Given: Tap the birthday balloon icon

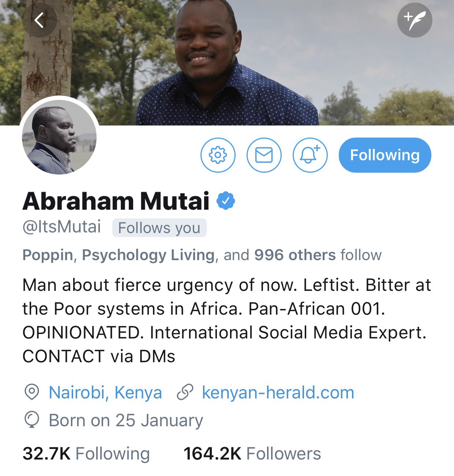Looking at the screenshot, I should (x=31, y=420).
